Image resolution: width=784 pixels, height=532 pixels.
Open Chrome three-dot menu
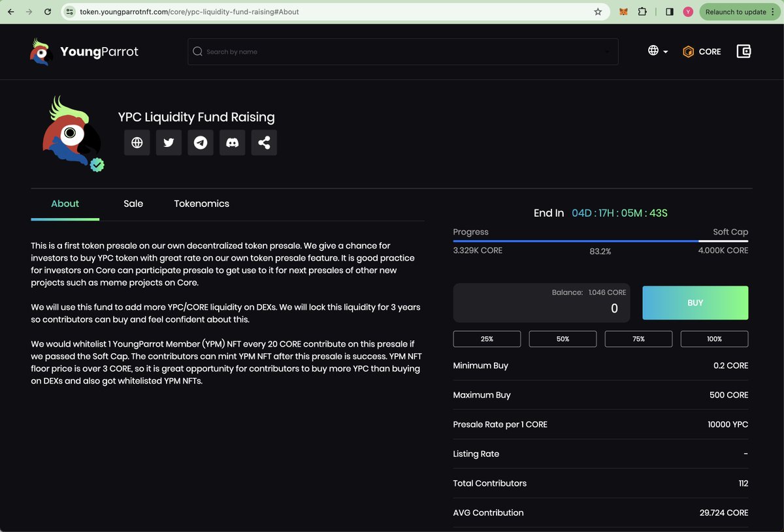[774, 12]
